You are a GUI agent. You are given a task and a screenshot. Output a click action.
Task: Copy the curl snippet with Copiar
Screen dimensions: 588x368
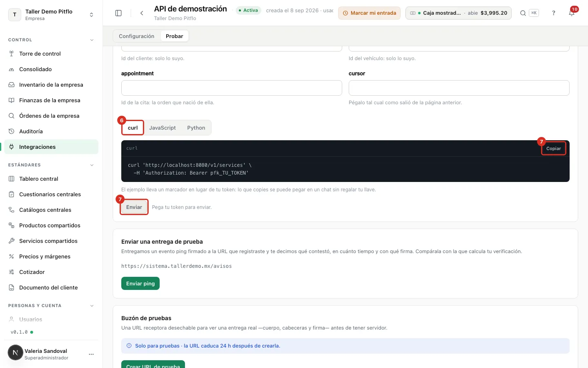point(554,148)
